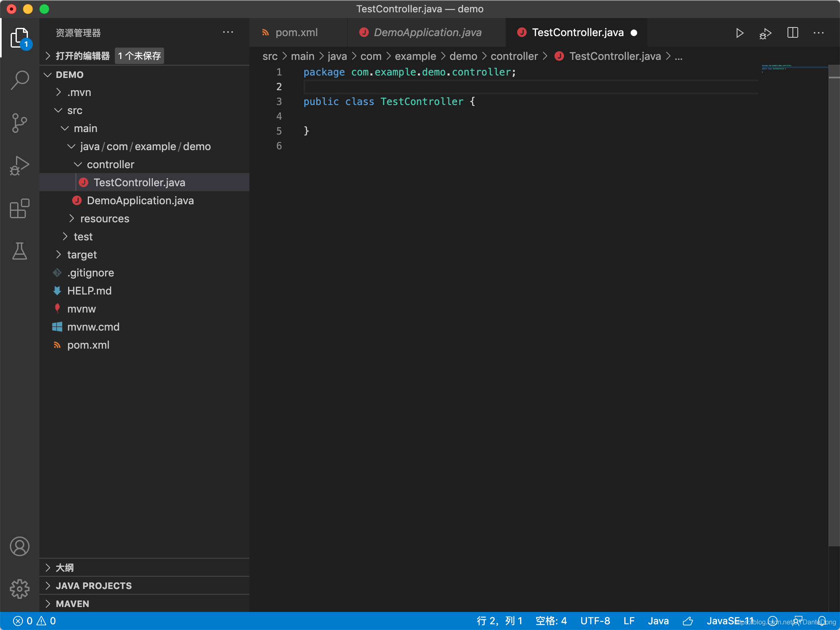Click the notification bell in status bar

click(x=822, y=621)
